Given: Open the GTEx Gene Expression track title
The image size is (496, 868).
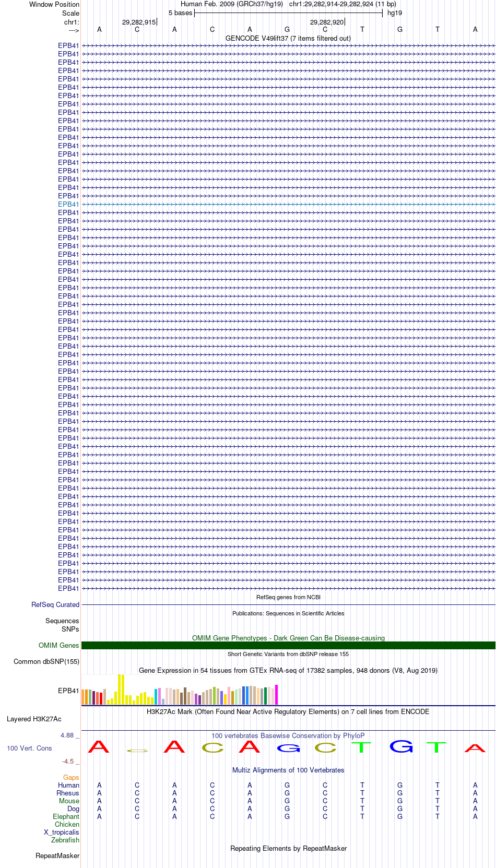Looking at the screenshot, I should 288,670.
